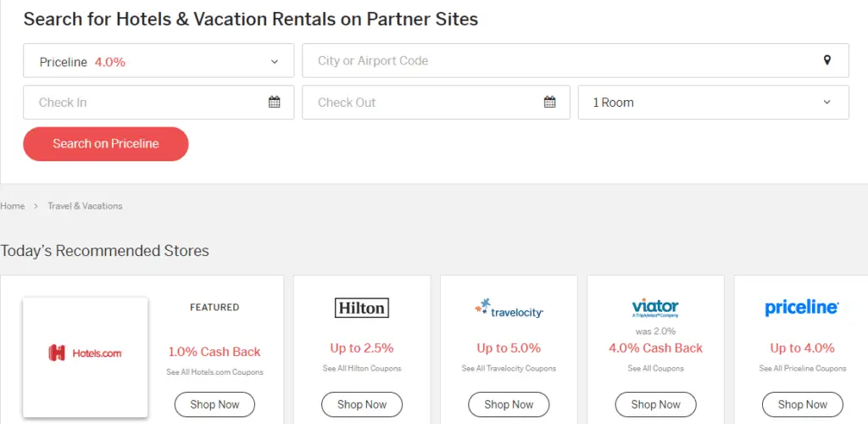Click the City or Airport Code field
This screenshot has height=424, width=868.
576,61
